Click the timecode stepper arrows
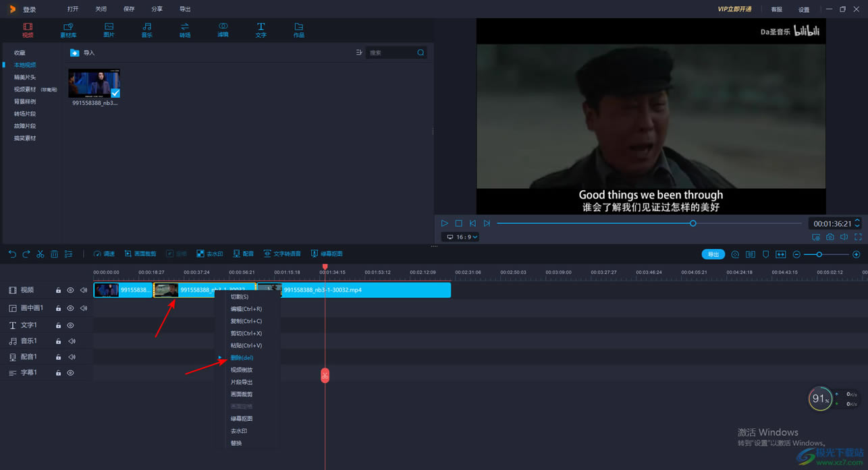Screen dimensions: 868x470 857,223
